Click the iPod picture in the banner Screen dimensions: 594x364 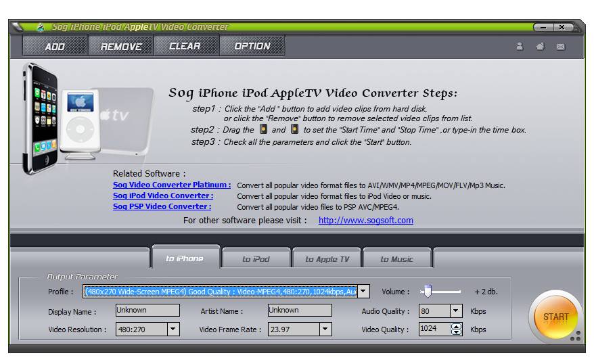click(x=80, y=123)
